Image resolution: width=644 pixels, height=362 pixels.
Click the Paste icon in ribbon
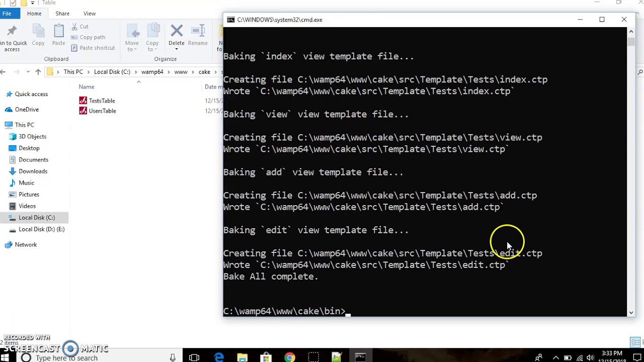[59, 31]
